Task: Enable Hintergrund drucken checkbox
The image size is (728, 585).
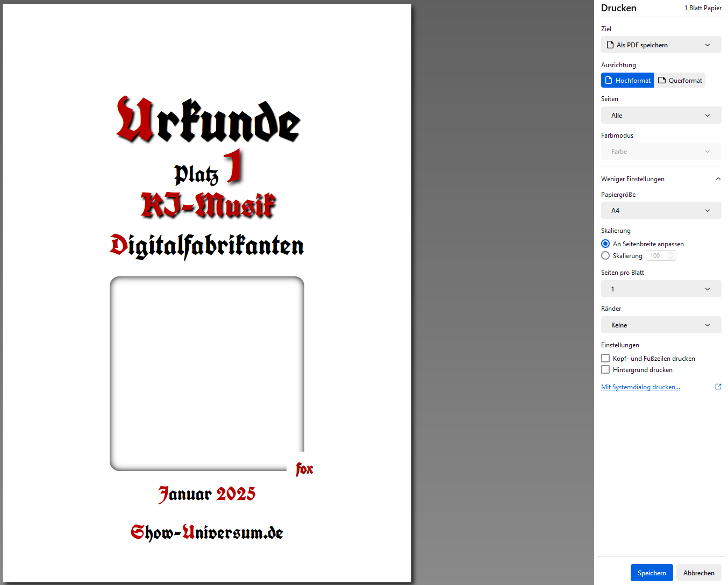Action: [605, 369]
